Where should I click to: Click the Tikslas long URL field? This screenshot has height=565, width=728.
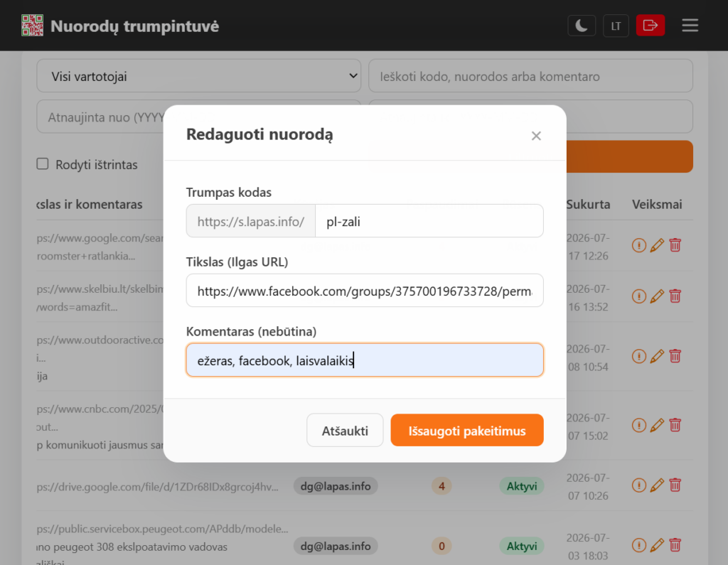[x=365, y=291]
